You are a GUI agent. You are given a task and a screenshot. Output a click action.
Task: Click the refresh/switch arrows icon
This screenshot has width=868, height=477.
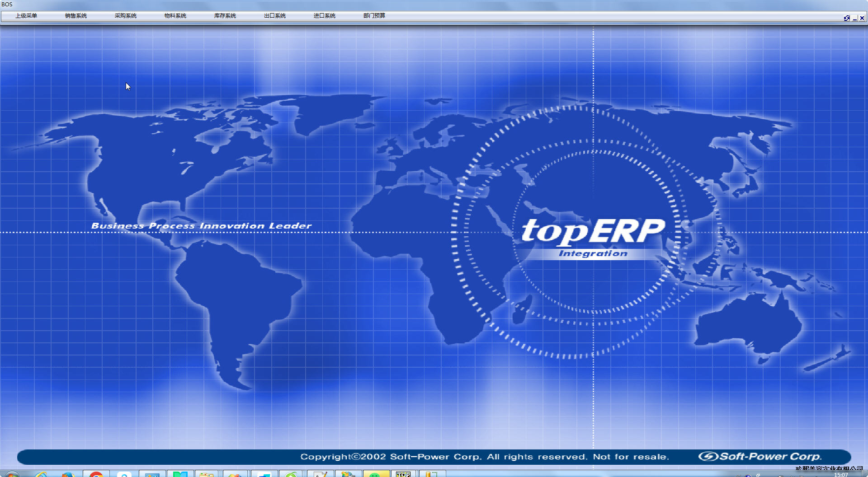coord(847,18)
